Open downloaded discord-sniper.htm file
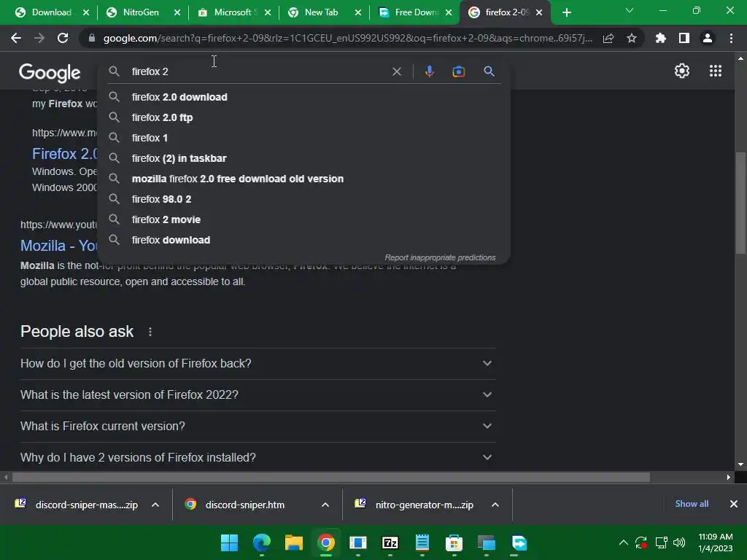 point(245,505)
